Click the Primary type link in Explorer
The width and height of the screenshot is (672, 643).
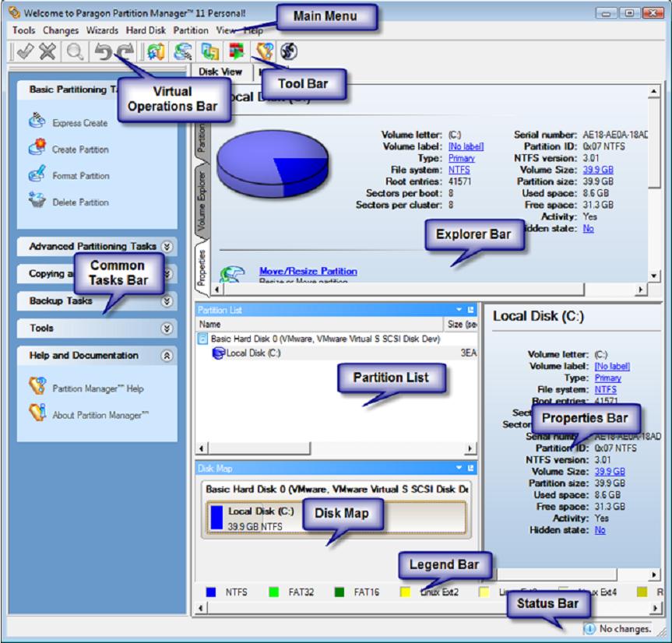pos(462,158)
